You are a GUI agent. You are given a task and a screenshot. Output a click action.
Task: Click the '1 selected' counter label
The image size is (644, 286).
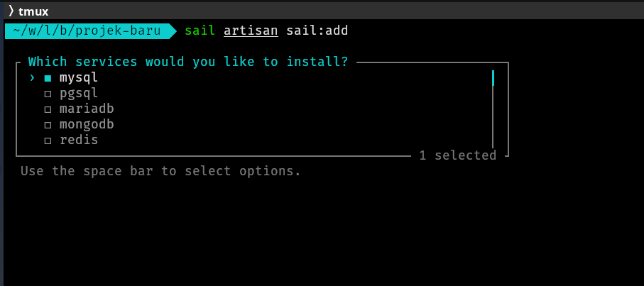tap(457, 155)
